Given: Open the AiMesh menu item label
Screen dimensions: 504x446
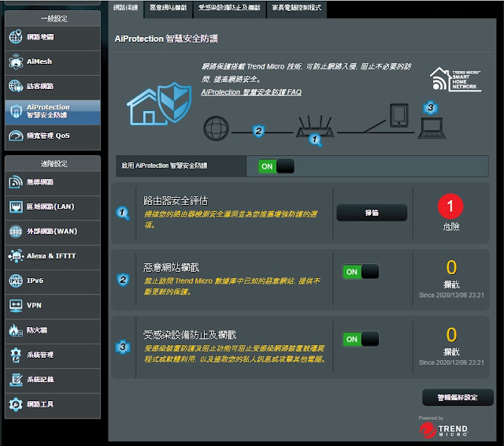Looking at the screenshot, I should 39,61.
